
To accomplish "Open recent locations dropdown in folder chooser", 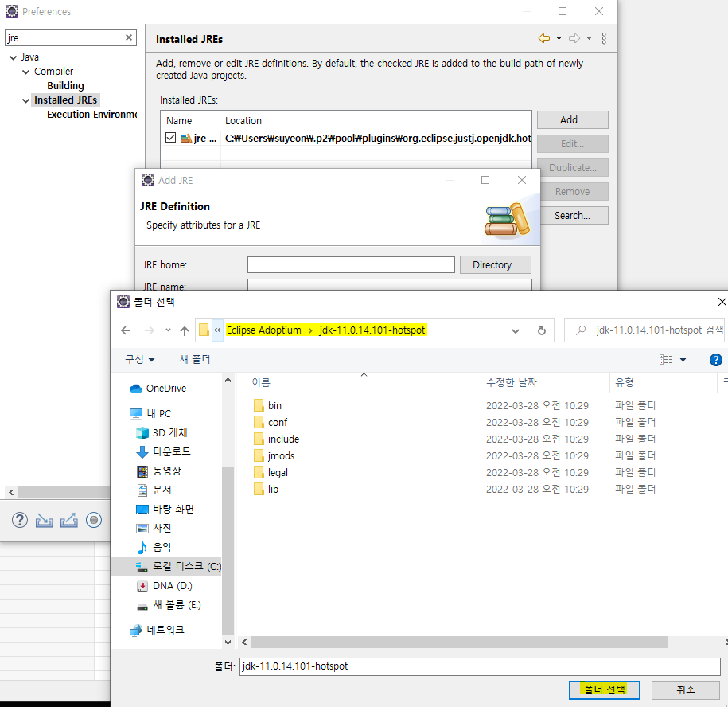I will pos(168,330).
